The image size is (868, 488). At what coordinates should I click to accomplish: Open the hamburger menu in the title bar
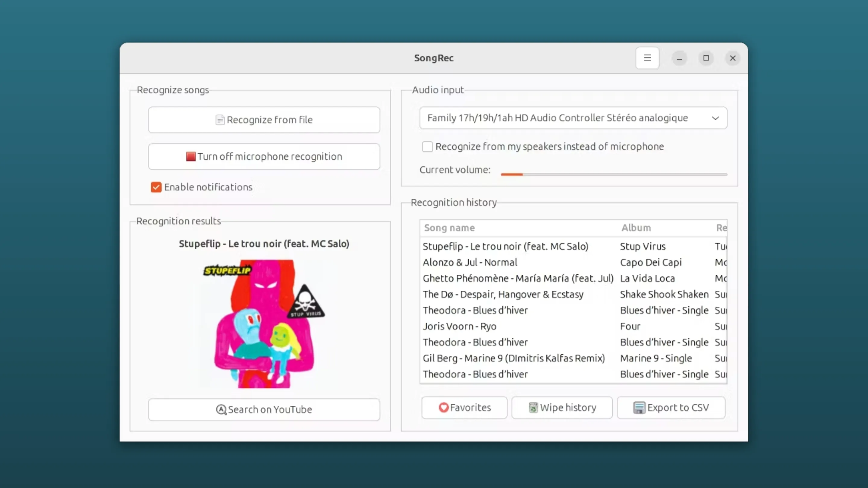tap(647, 58)
